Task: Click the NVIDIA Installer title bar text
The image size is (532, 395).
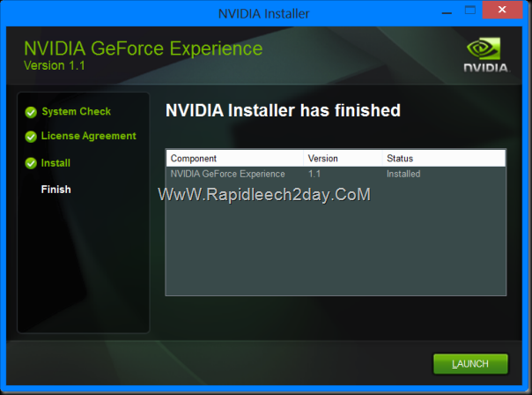Action: coord(263,13)
